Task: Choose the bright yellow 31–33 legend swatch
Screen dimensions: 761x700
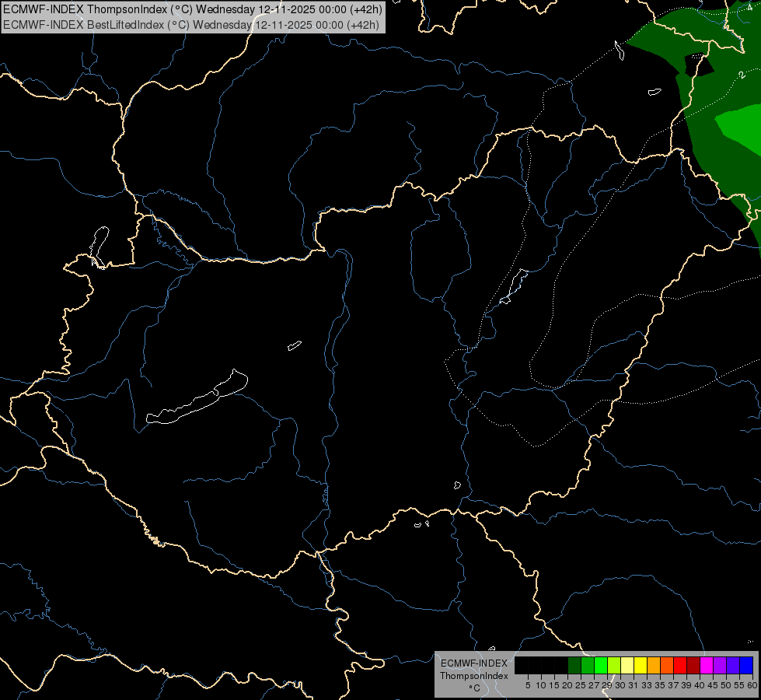Action: click(x=641, y=665)
